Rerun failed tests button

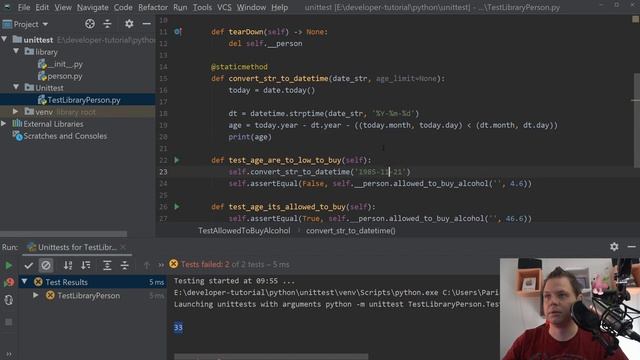(9, 282)
